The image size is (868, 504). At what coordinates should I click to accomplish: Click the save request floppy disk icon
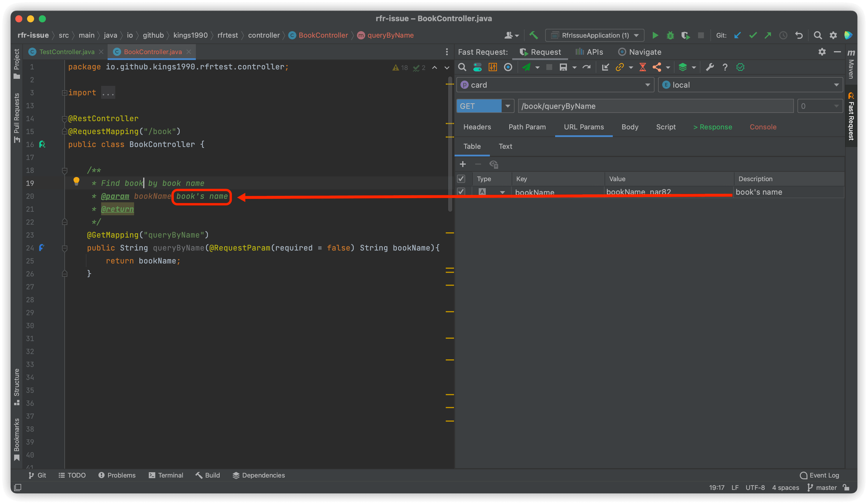[x=563, y=67]
